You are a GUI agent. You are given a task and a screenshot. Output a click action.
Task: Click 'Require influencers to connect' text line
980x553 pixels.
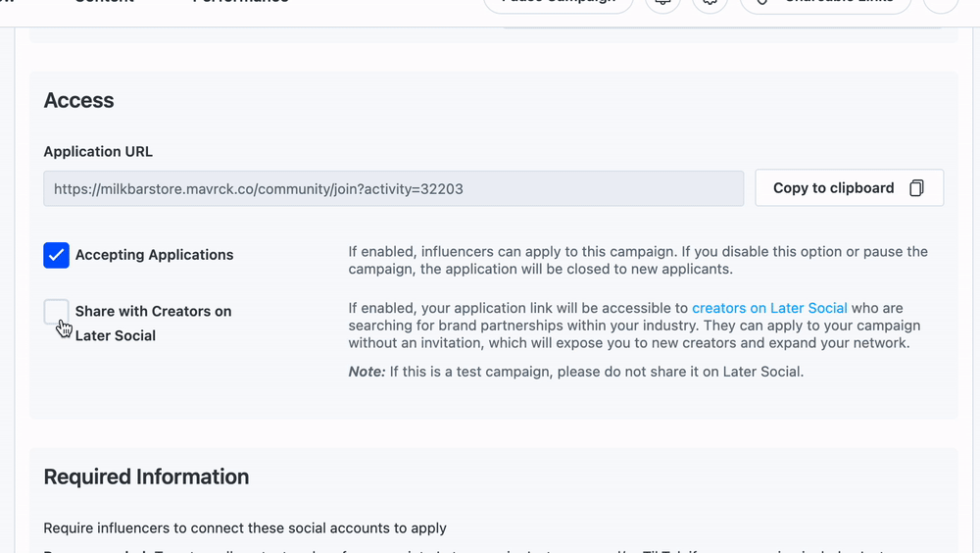coord(245,528)
